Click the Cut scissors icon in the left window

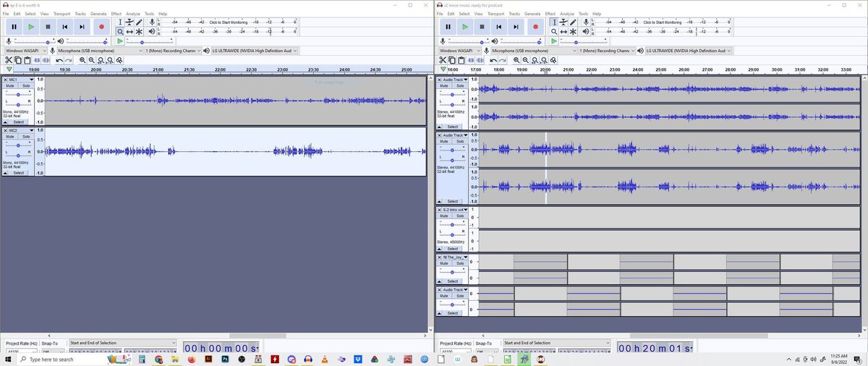pos(8,60)
